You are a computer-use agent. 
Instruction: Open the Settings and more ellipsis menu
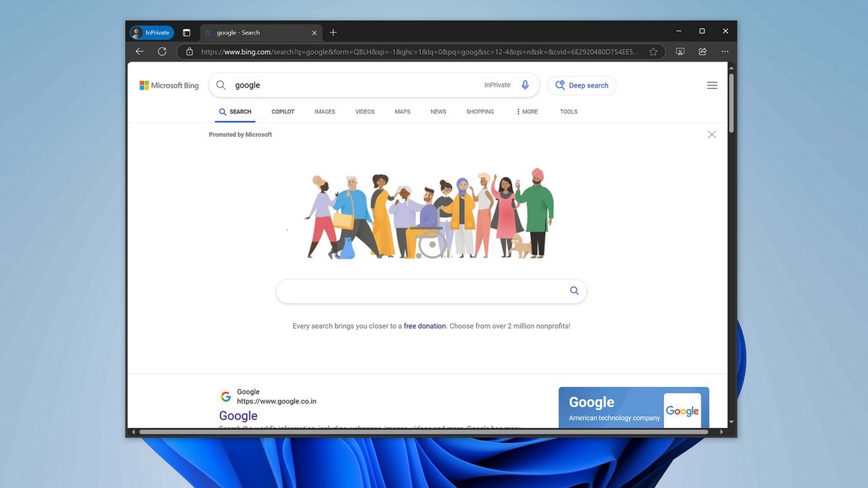pyautogui.click(x=725, y=52)
